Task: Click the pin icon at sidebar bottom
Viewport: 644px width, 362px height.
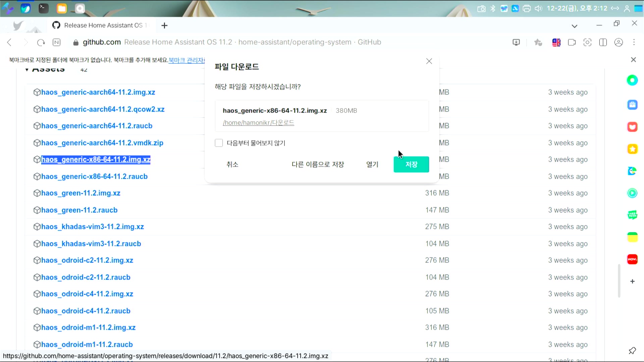Action: [x=632, y=351]
